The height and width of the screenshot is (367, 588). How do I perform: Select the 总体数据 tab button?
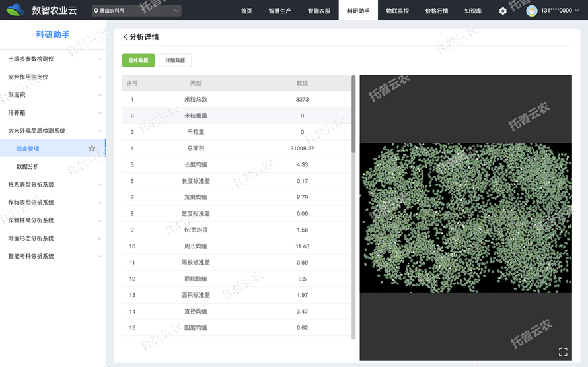138,60
